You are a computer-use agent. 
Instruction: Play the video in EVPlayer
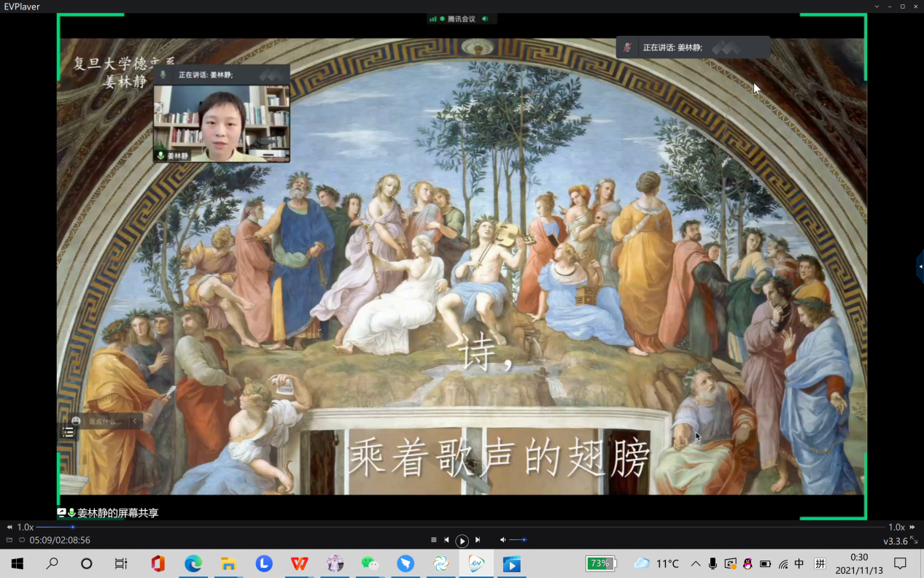pos(462,541)
